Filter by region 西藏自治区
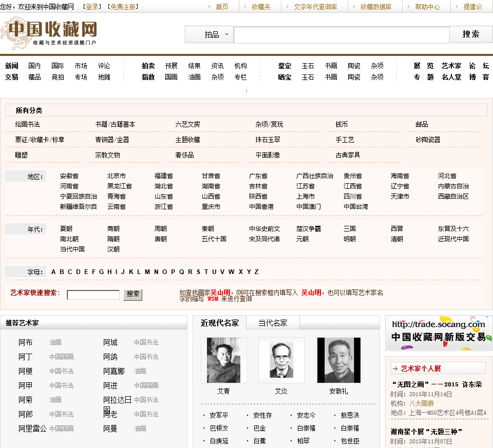Viewport: 493px width, 448px height. click(x=453, y=197)
